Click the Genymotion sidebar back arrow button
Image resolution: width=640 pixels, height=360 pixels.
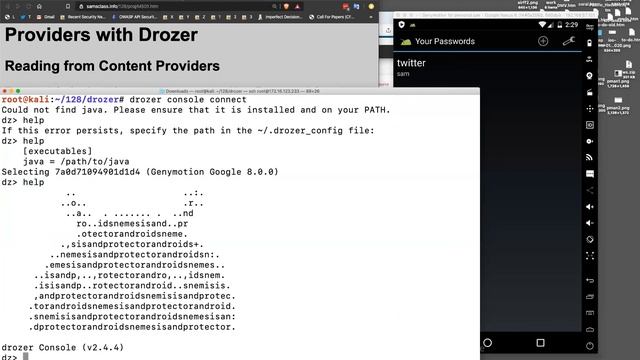589,280
